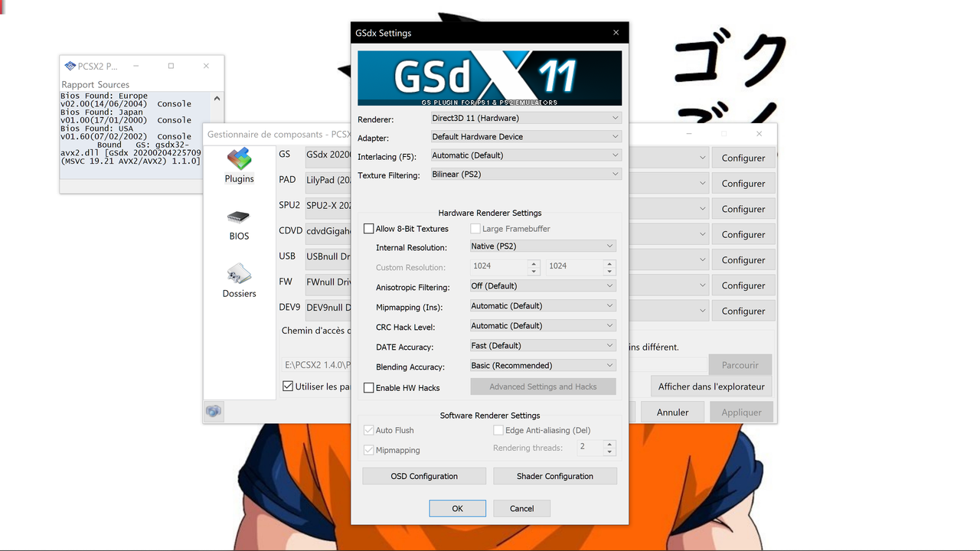Open the Sources menu in the log window
The width and height of the screenshot is (980, 551).
coord(113,85)
